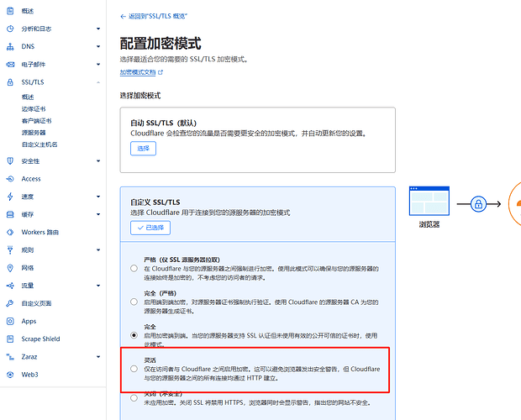Image resolution: width=521 pixels, height=420 pixels.
Task: Click the 已选择 button under 自定义 SSL/TLS
Action: (x=150, y=228)
